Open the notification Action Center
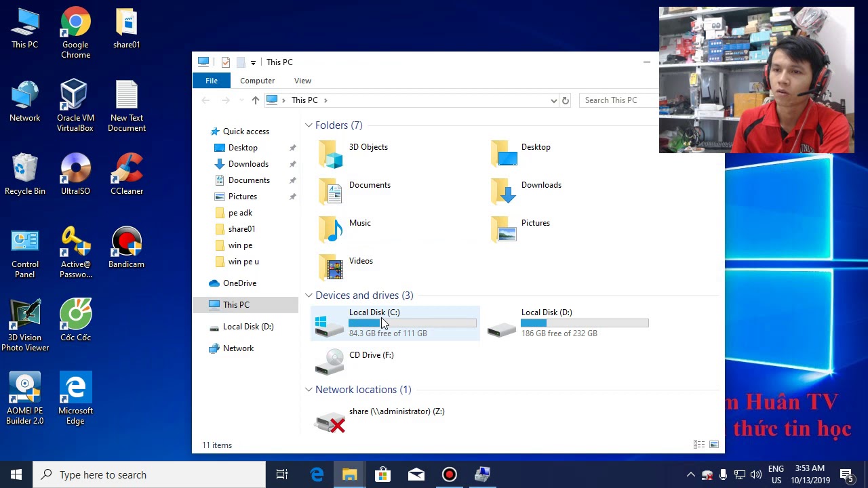 click(846, 474)
